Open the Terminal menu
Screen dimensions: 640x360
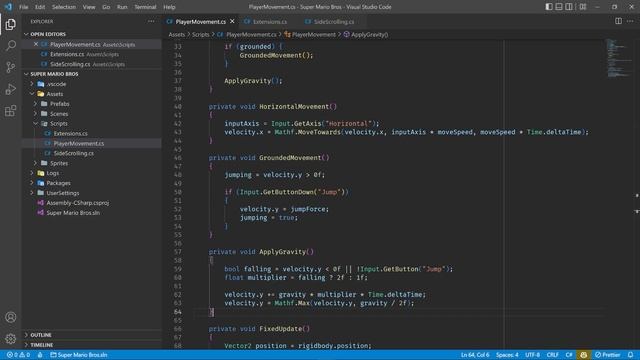[x=145, y=7]
